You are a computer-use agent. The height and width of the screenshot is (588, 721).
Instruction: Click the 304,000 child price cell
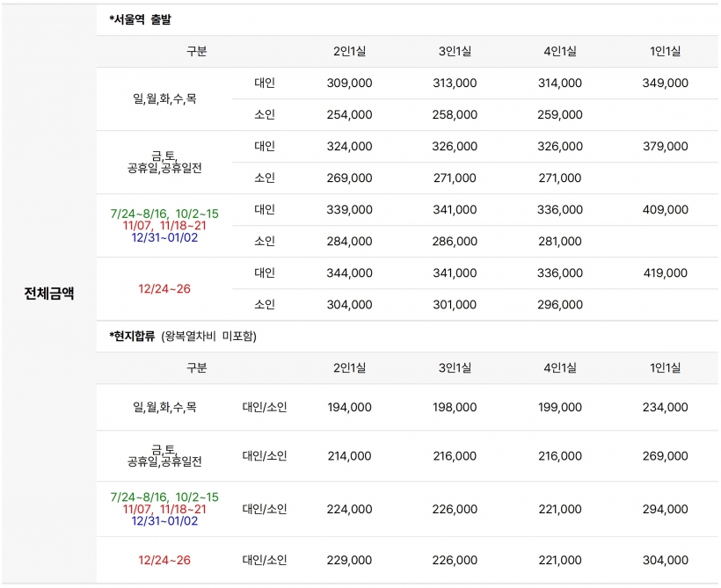click(x=349, y=304)
